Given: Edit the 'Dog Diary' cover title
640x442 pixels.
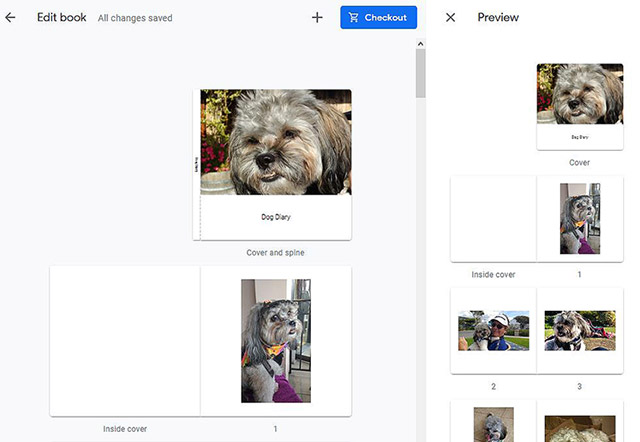Looking at the screenshot, I should pyautogui.click(x=276, y=217).
